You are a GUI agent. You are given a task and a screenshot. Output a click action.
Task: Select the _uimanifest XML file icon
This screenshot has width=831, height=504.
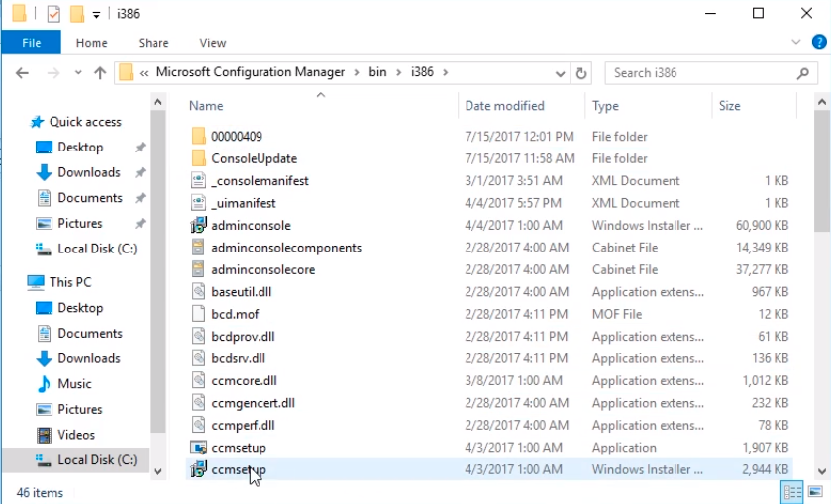click(x=198, y=203)
